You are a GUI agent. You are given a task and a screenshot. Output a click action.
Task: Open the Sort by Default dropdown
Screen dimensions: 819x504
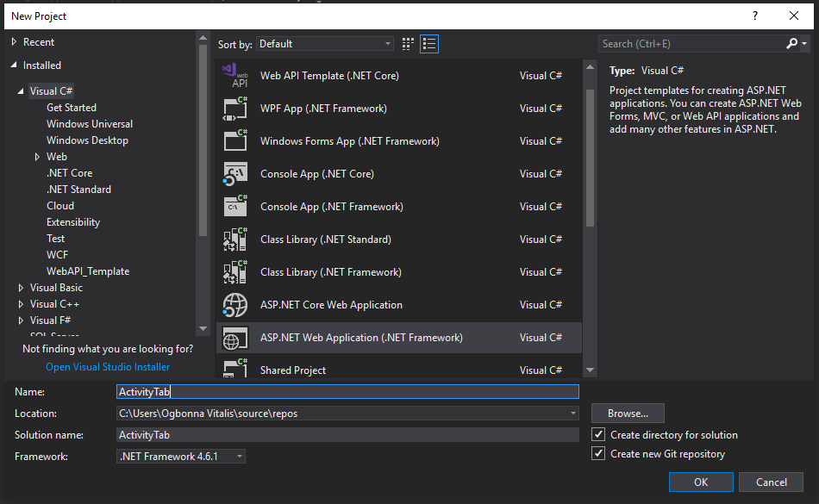click(325, 44)
